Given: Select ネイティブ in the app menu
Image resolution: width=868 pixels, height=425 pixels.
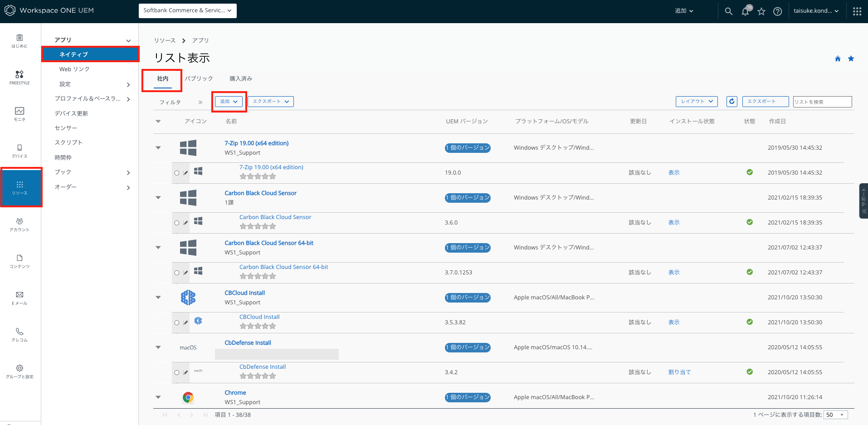Looking at the screenshot, I should tap(90, 54).
